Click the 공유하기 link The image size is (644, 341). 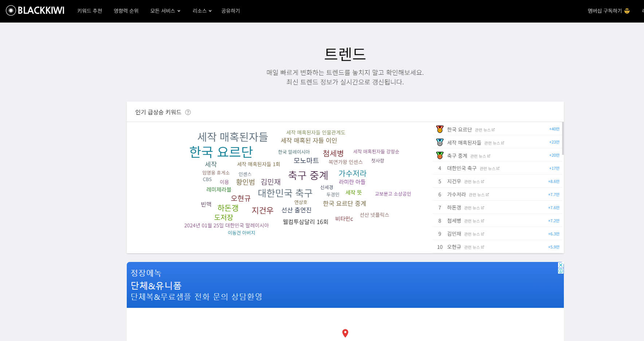tap(230, 11)
